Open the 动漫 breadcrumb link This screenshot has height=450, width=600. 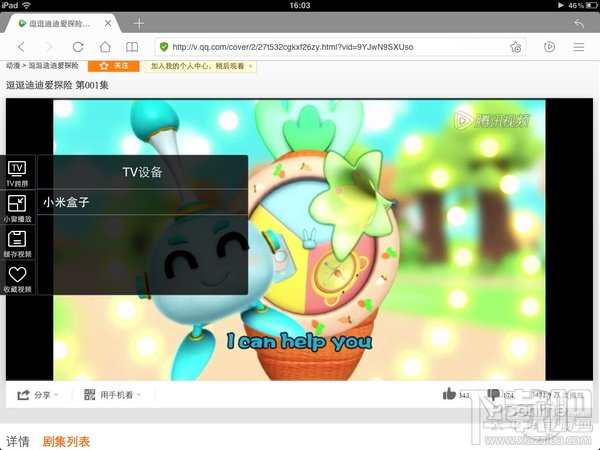point(13,66)
